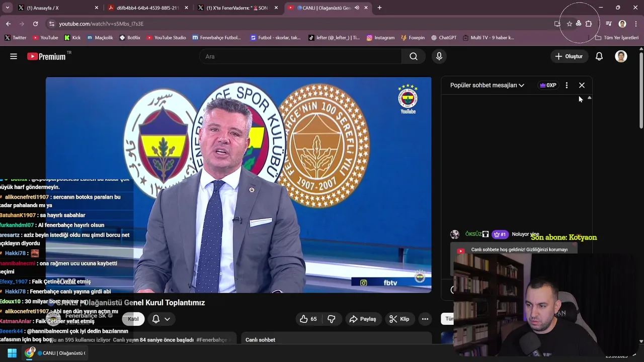
Task: Open the Chrome three-dot menu
Action: (636, 24)
